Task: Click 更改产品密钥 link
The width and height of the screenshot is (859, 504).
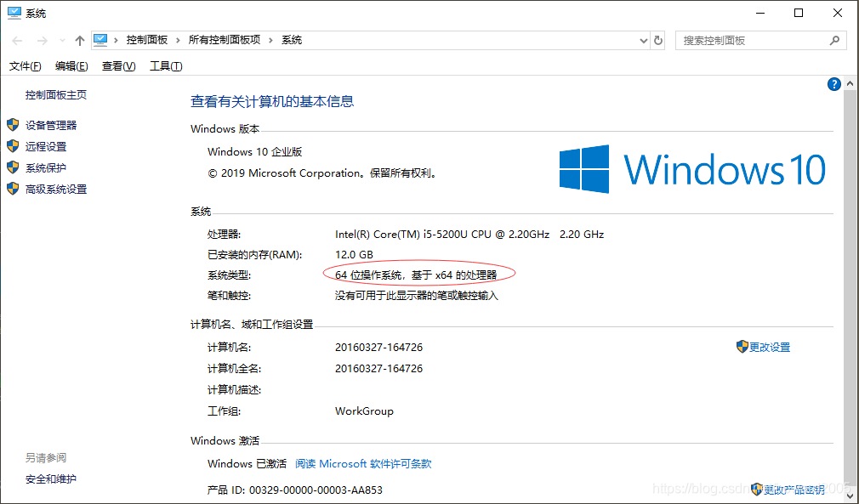Action: [x=794, y=490]
